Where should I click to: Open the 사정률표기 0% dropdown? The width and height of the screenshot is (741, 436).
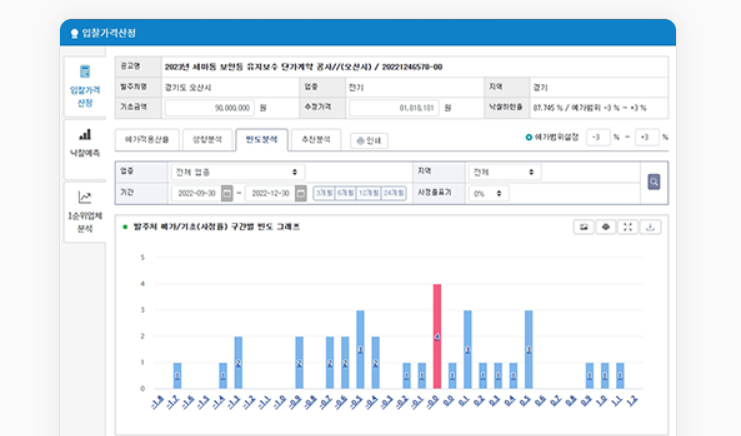[x=488, y=193]
